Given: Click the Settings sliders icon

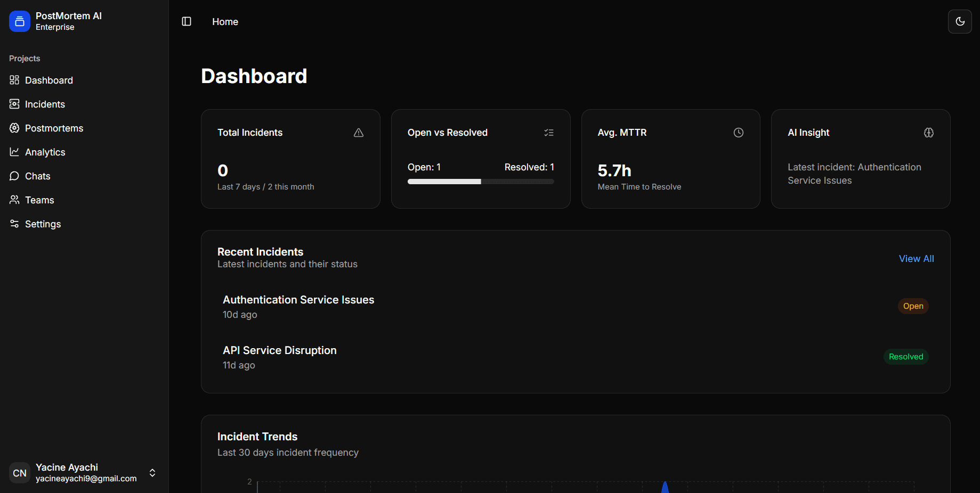Looking at the screenshot, I should tap(14, 224).
